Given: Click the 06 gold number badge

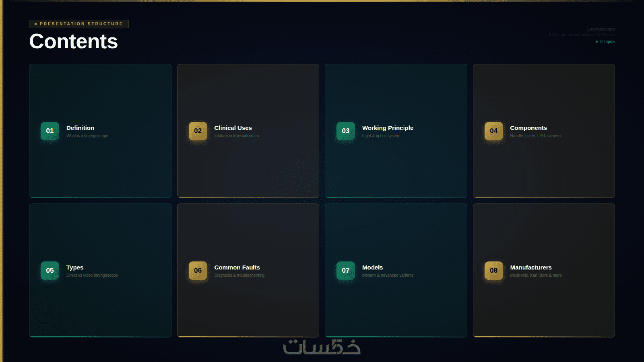Looking at the screenshot, I should click(x=198, y=271).
